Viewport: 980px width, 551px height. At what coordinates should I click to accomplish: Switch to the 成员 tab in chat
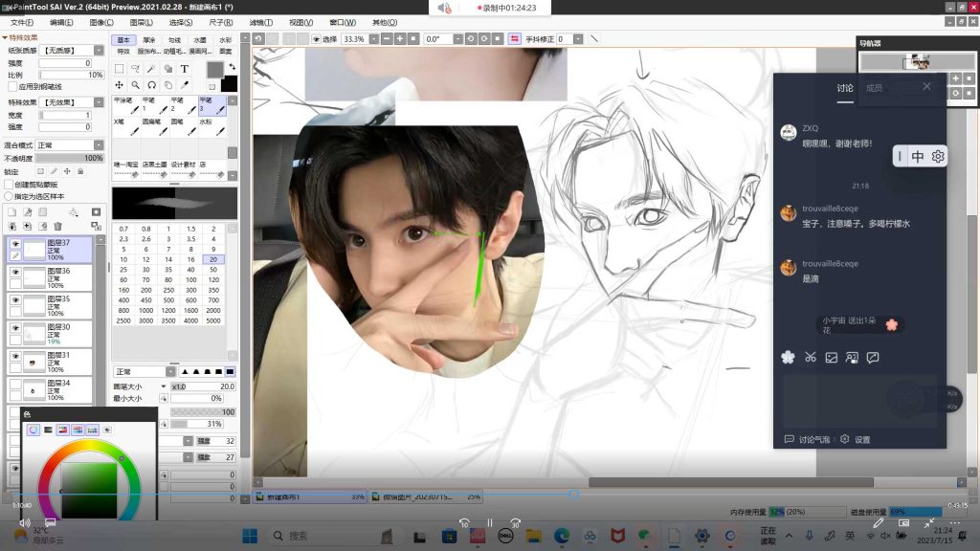(x=874, y=88)
